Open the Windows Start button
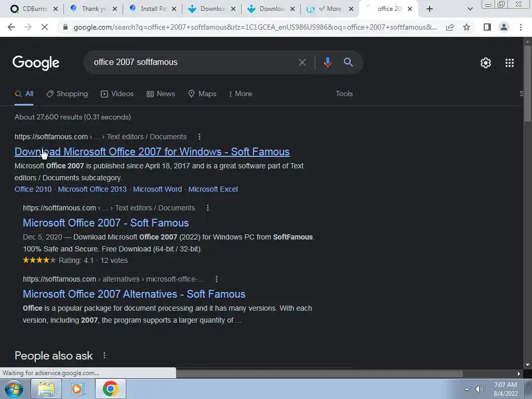This screenshot has height=399, width=532. [13, 389]
